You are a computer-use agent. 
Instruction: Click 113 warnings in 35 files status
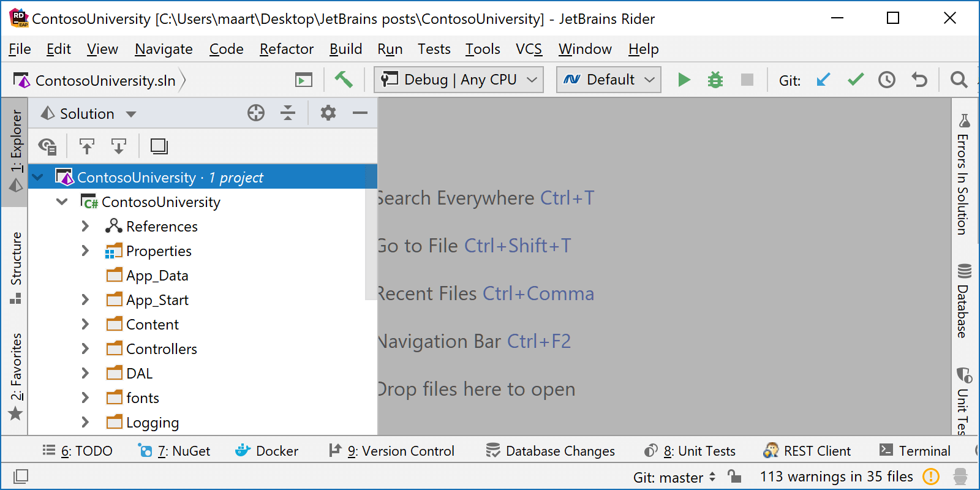pos(836,477)
